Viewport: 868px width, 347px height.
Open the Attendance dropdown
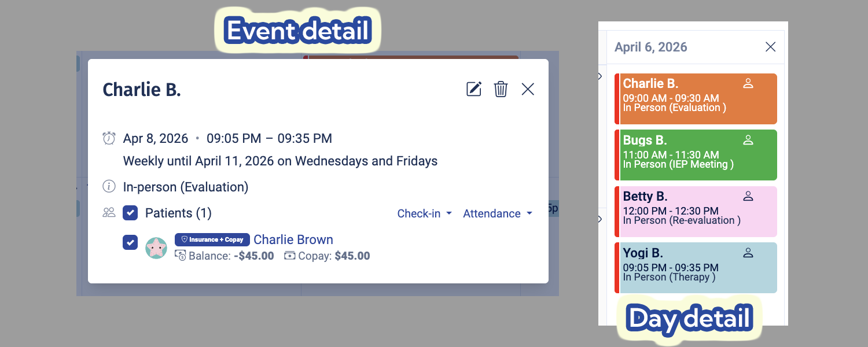(x=497, y=213)
